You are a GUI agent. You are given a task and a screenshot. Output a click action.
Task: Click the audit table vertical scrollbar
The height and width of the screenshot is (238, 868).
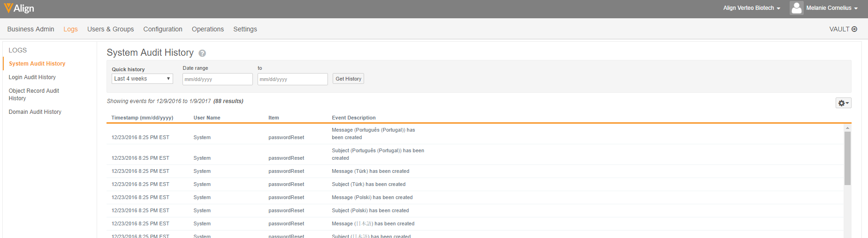click(x=847, y=158)
